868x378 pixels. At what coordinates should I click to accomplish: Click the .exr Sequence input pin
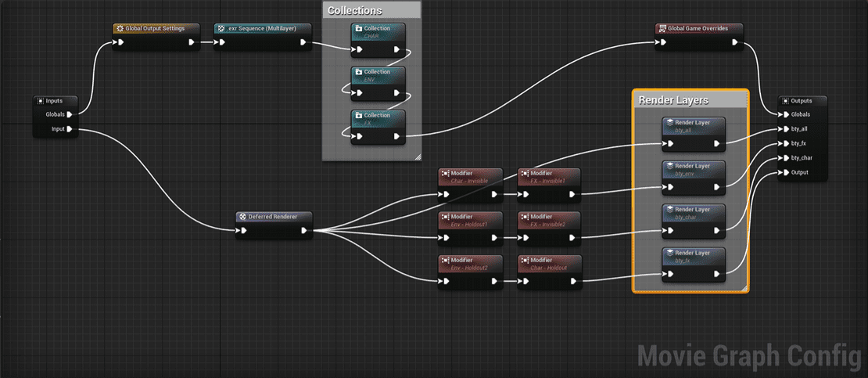[221, 42]
